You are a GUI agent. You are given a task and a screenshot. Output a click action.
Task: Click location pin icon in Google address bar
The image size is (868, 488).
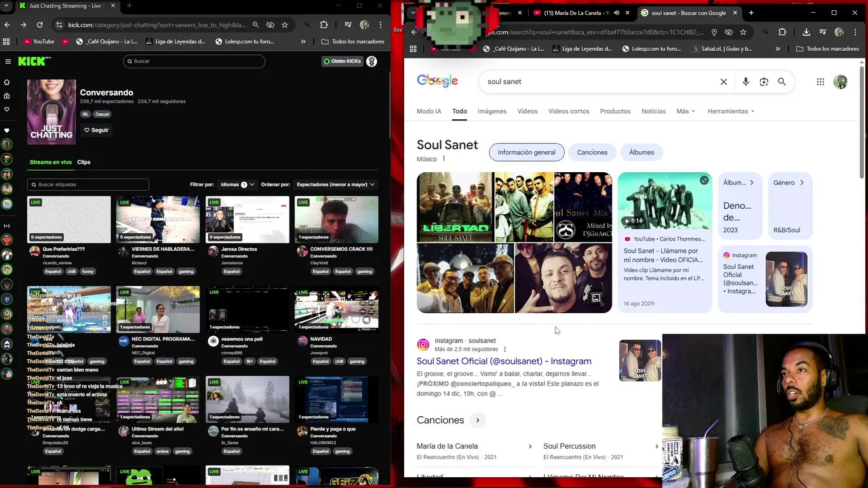[714, 32]
